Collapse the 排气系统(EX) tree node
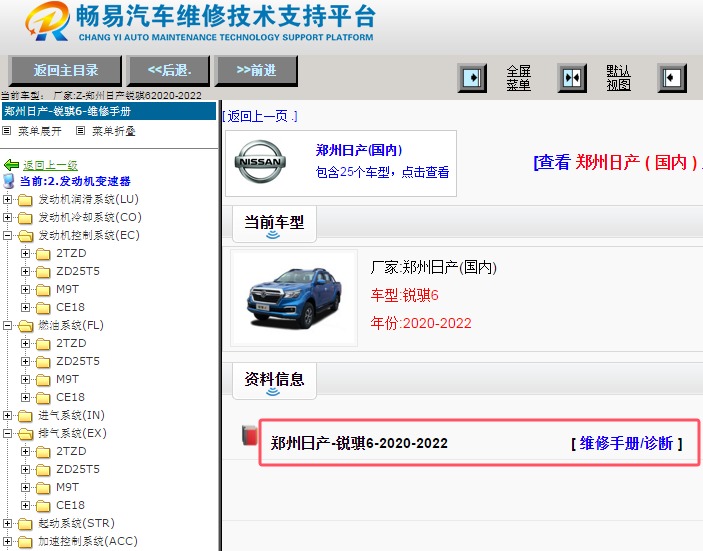The width and height of the screenshot is (703, 551). (7, 434)
